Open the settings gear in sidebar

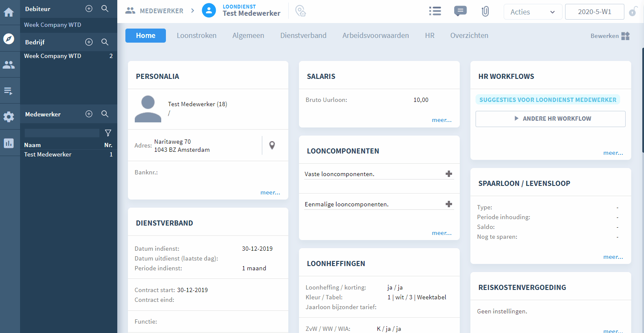pos(9,117)
